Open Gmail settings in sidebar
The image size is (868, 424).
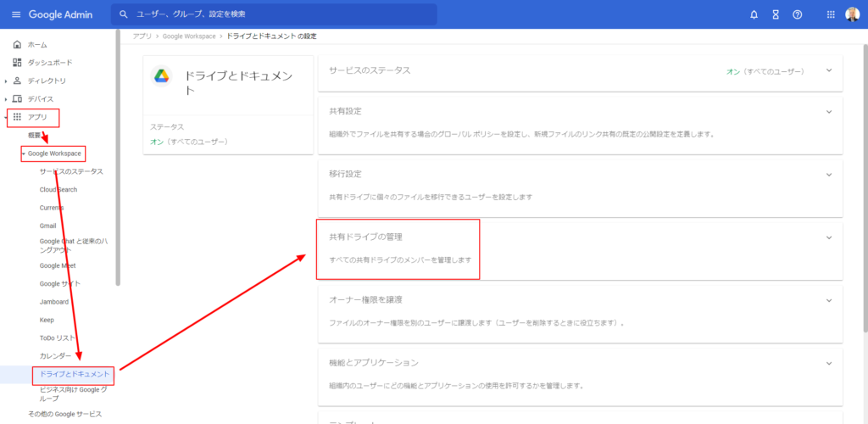pyautogui.click(x=47, y=226)
